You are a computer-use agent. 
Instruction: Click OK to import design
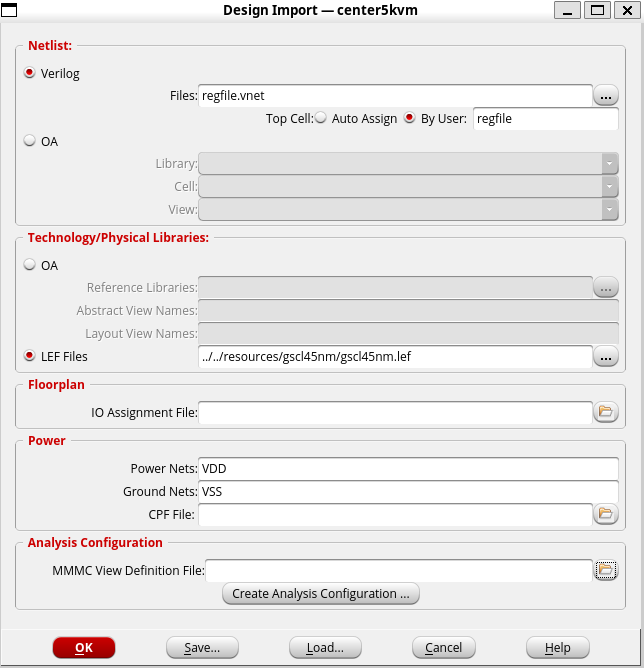point(84,648)
